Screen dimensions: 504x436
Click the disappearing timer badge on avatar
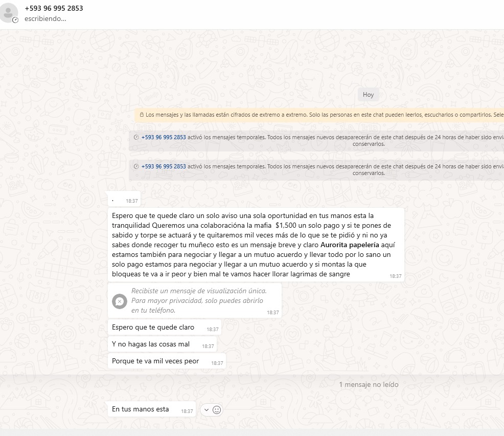15,20
